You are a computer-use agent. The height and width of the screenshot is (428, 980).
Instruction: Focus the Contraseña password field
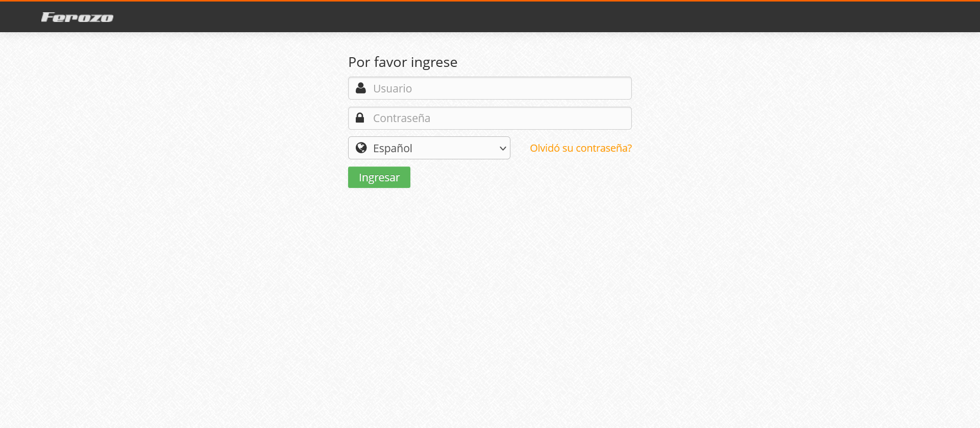click(490, 118)
